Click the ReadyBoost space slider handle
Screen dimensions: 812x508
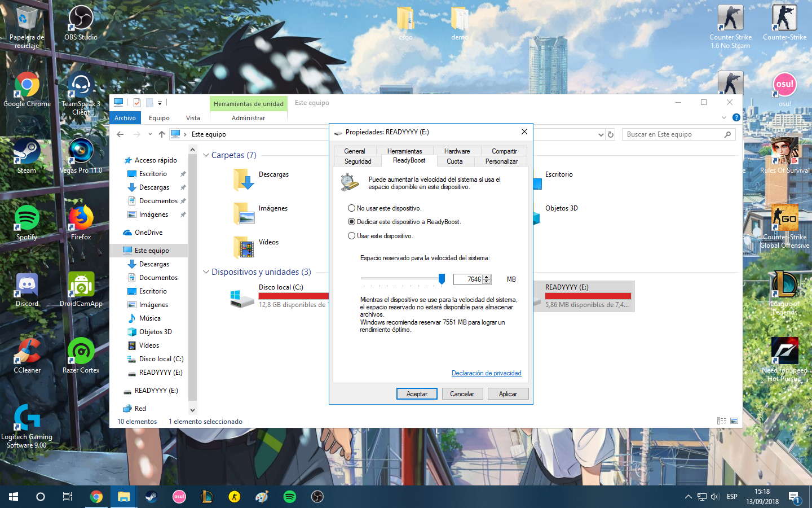point(442,279)
